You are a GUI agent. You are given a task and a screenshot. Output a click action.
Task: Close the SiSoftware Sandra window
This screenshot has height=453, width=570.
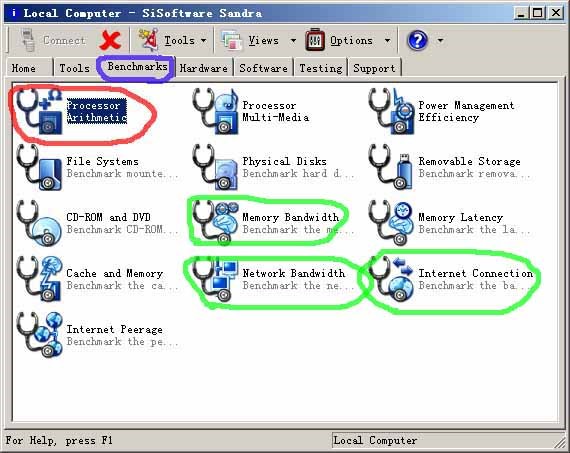click(x=555, y=13)
